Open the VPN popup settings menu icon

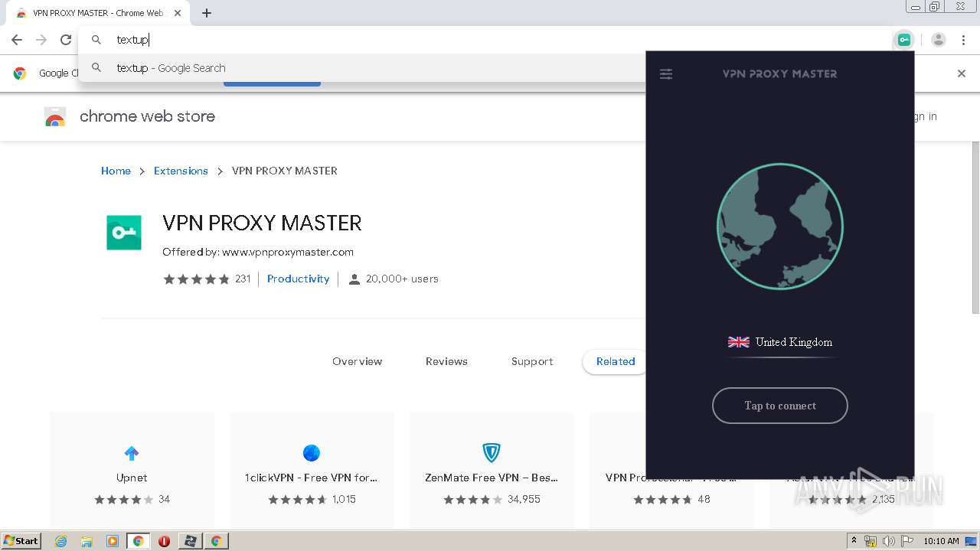[x=666, y=74]
